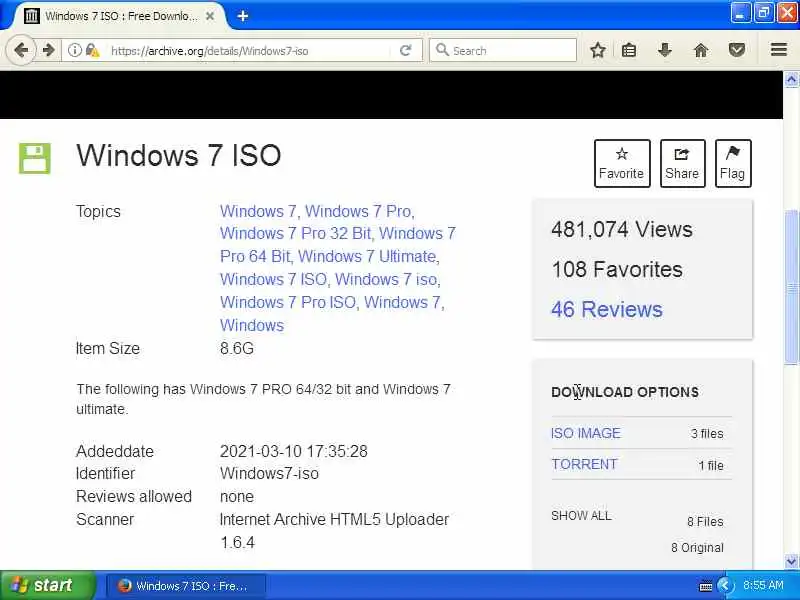Screen dimensions: 800x600
Task: Click the 8:55 AM clock
Action: [x=763, y=585]
